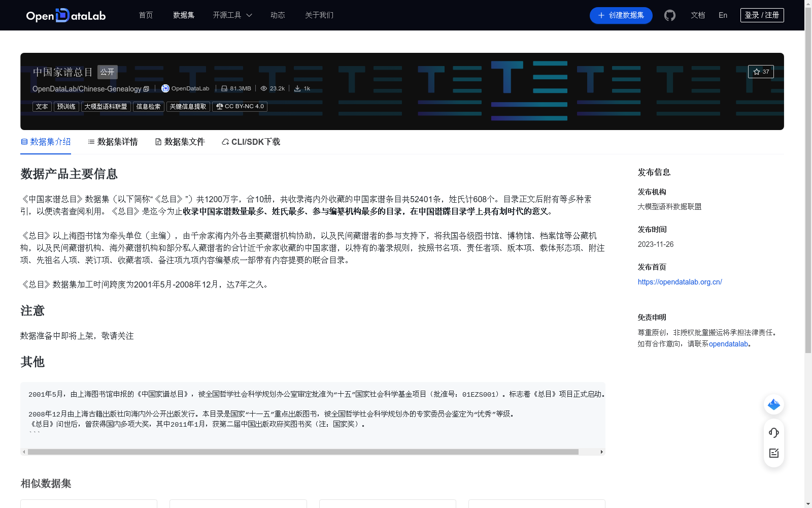Viewport: 812px width, 508px height.
Task: Open the feedback edit icon
Action: 773,454
